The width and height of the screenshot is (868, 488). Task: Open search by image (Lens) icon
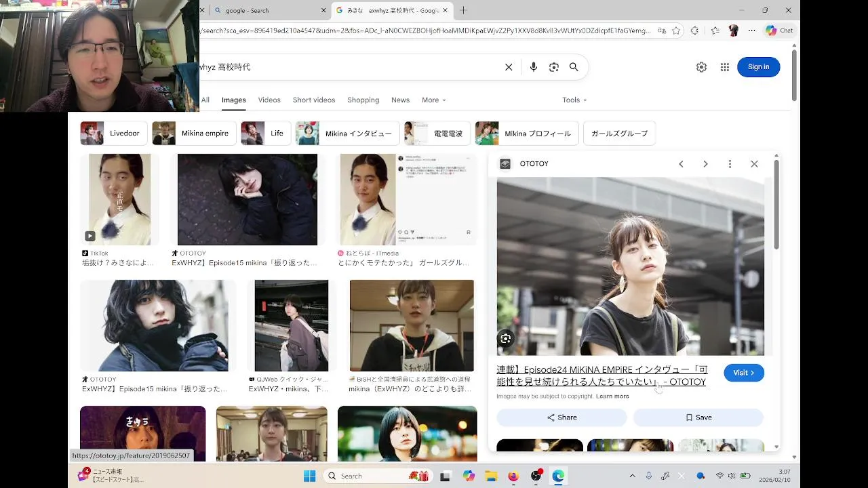pos(554,67)
